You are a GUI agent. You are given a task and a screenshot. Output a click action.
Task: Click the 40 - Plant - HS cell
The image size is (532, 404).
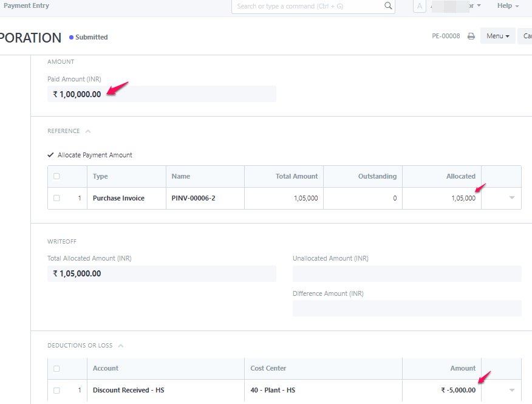323,391
